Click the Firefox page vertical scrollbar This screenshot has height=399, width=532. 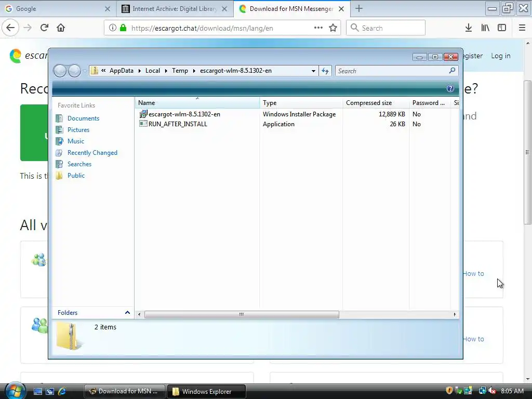[528, 152]
